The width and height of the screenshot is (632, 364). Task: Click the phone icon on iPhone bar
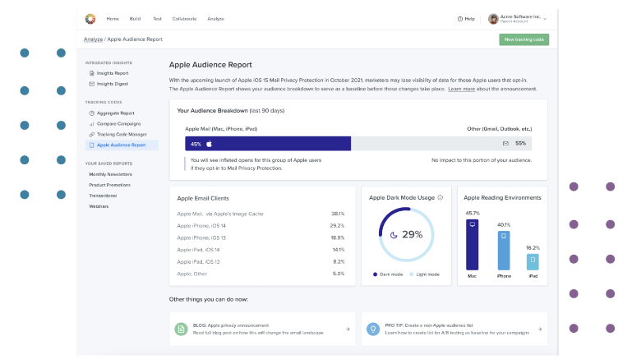tap(504, 236)
